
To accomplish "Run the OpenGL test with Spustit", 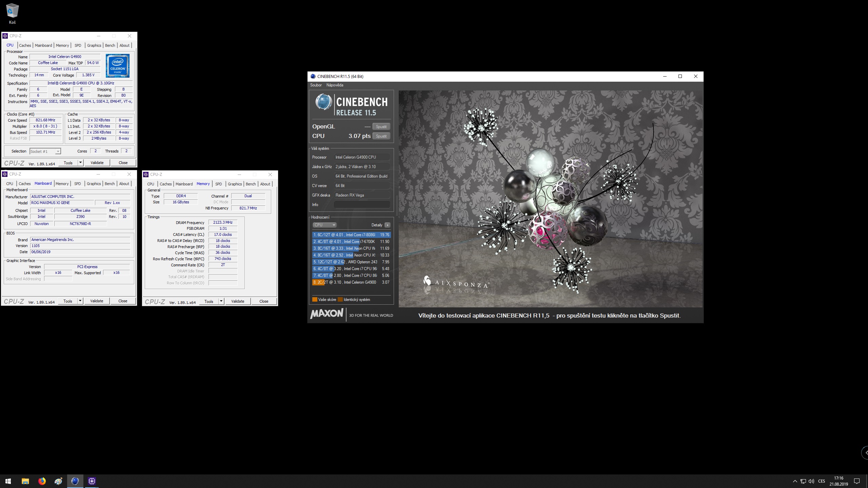I will point(381,127).
